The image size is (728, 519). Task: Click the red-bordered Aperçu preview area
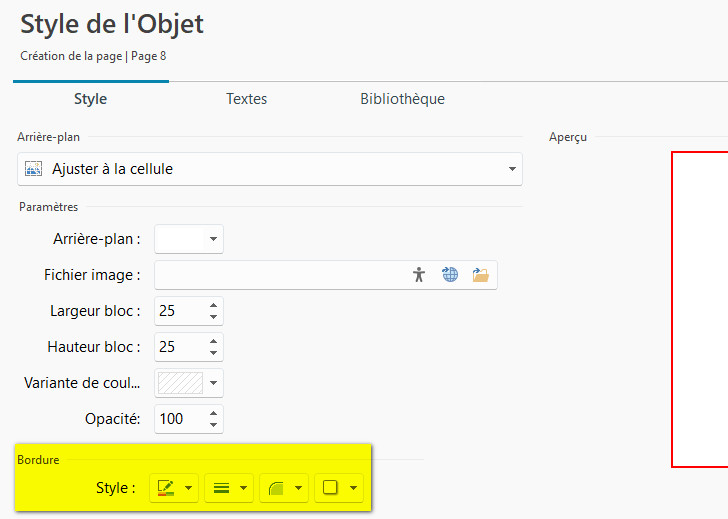coord(699,308)
